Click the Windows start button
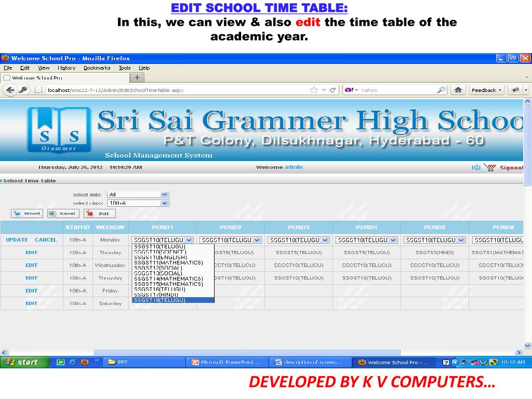The width and height of the screenshot is (532, 399). pyautogui.click(x=25, y=362)
